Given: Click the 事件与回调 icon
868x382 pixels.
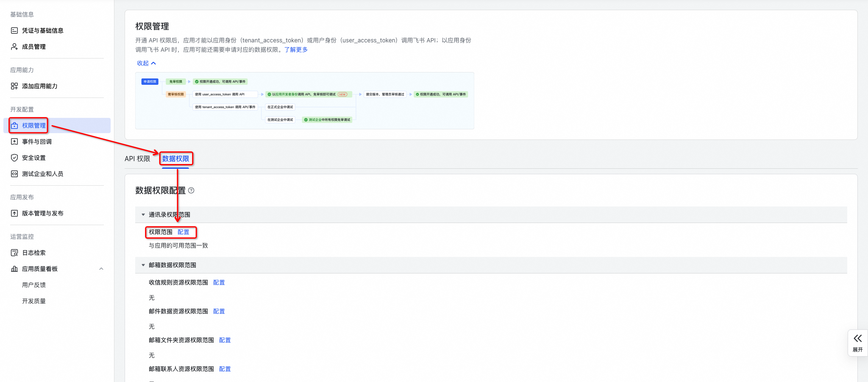Looking at the screenshot, I should [x=14, y=142].
